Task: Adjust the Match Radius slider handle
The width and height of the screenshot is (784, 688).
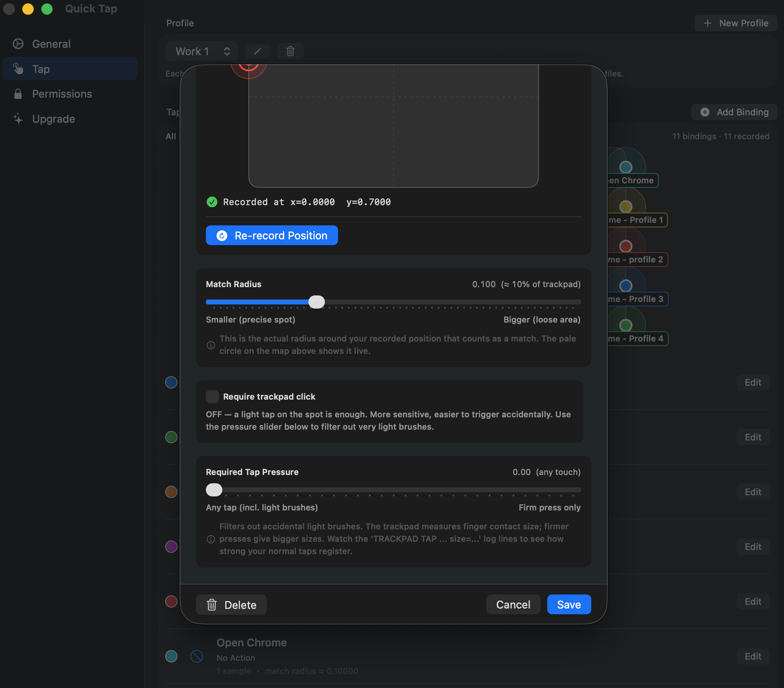Action: (x=317, y=302)
